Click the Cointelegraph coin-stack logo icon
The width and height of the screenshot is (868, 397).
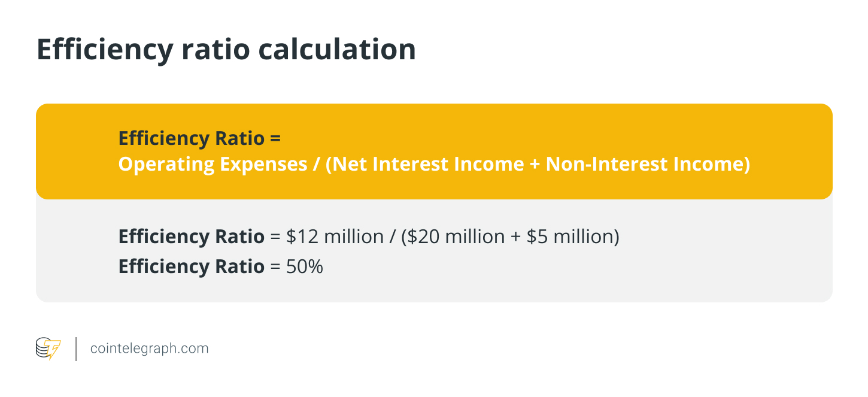(48, 348)
